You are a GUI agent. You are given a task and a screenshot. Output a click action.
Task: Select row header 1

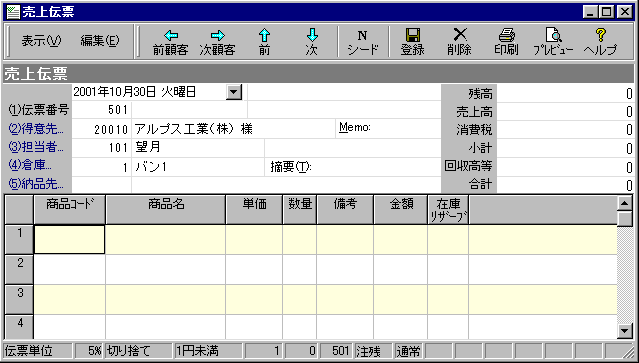pos(19,240)
